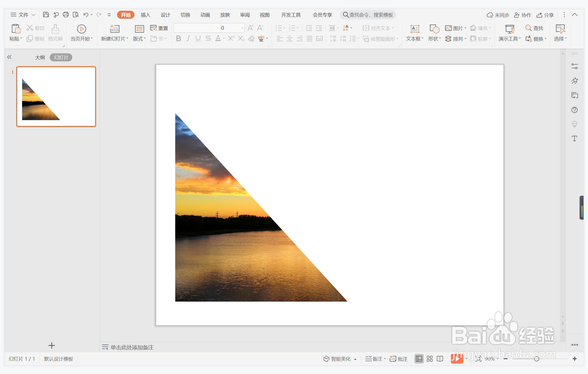The image size is (588, 374).
Task: Start slideshow from current page icon
Action: tap(81, 29)
